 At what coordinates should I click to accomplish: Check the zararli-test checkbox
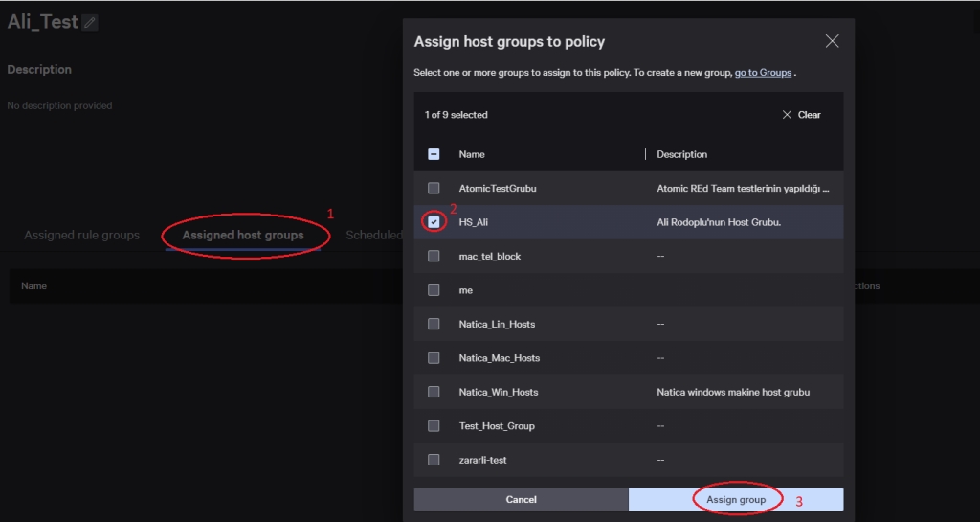(x=434, y=460)
